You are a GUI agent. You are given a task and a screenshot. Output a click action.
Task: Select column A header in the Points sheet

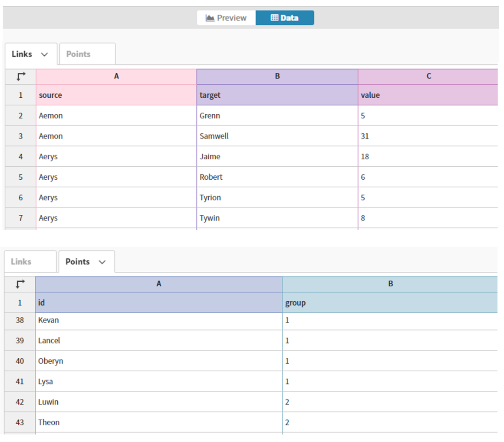pyautogui.click(x=159, y=284)
